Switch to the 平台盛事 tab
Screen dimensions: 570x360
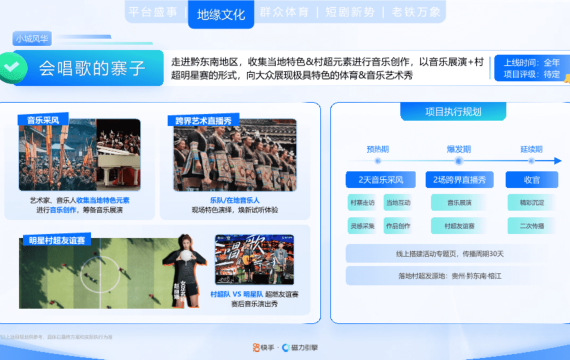click(x=153, y=12)
